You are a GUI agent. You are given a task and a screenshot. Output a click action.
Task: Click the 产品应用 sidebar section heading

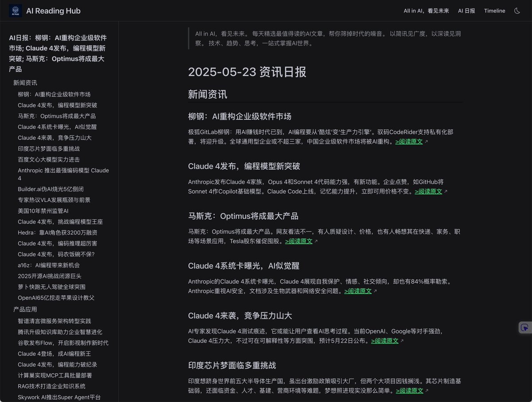[26, 309]
